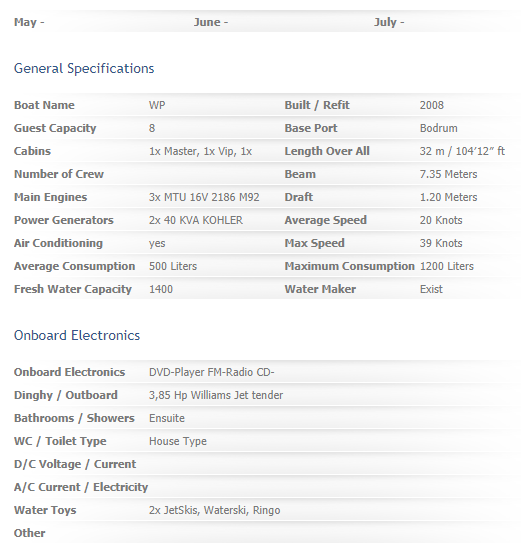This screenshot has height=543, width=521.
Task: Select the July price column label
Action: [389, 22]
